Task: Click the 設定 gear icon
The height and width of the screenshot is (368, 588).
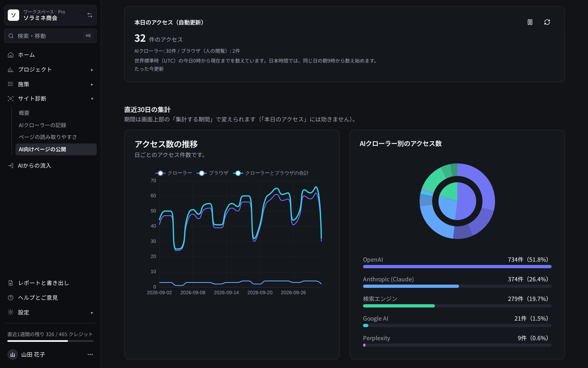Action: pos(10,312)
